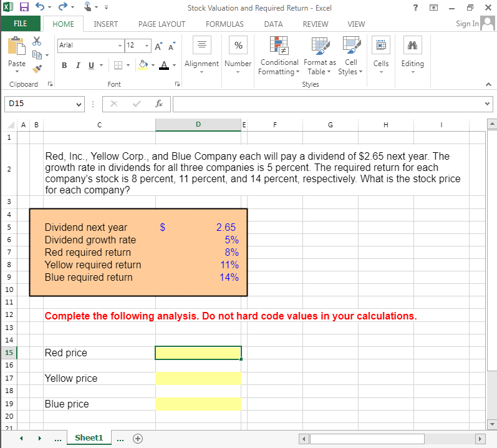Switch to the VIEW tab

[356, 24]
